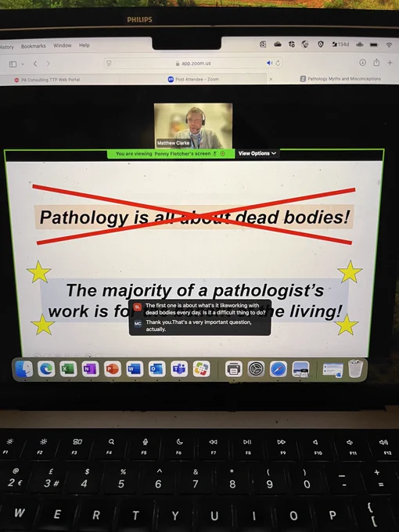Viewport: 399px width, 532px height.
Task: Open the View Options dropdown
Action: coord(257,153)
